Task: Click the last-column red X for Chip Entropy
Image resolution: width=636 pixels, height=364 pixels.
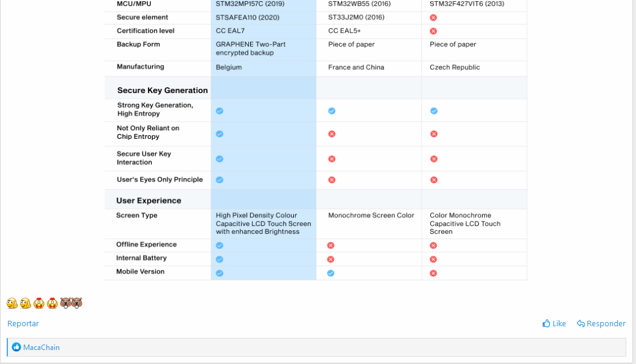Action: click(x=433, y=134)
